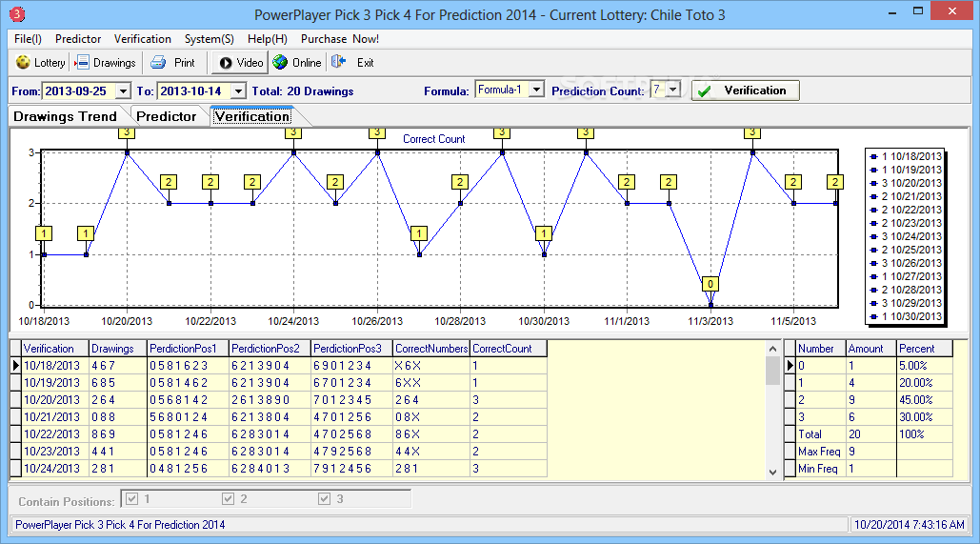Viewport: 980px width, 544px height.
Task: Click the Exit toolbar label
Action: click(366, 63)
